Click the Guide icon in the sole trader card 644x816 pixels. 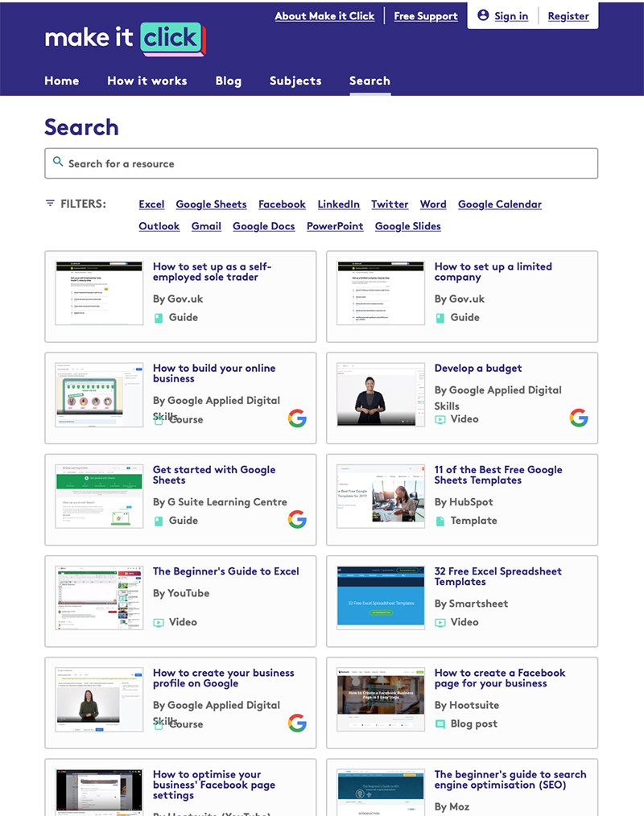tap(159, 318)
